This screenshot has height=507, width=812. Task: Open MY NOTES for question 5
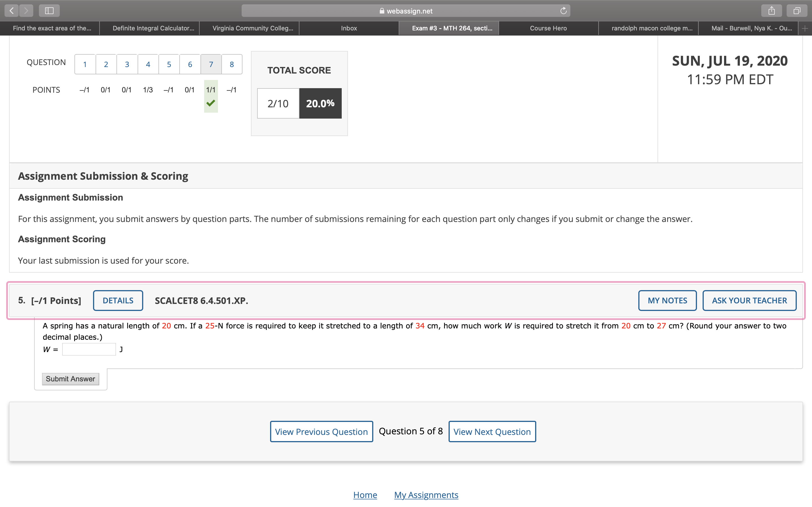[667, 301]
